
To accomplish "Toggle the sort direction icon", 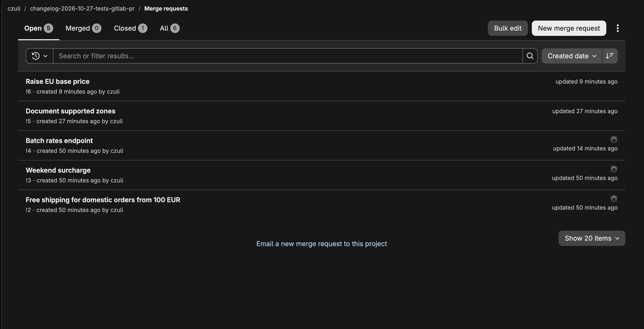I will point(610,56).
